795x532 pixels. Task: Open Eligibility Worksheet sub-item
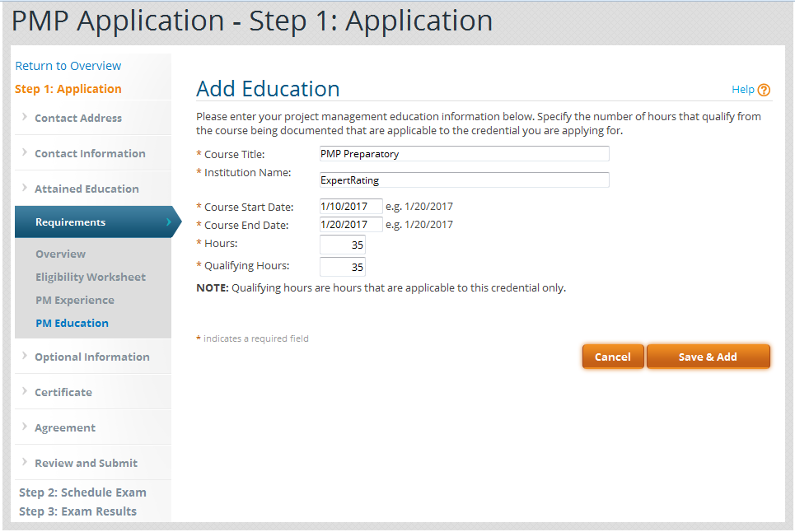tap(91, 278)
